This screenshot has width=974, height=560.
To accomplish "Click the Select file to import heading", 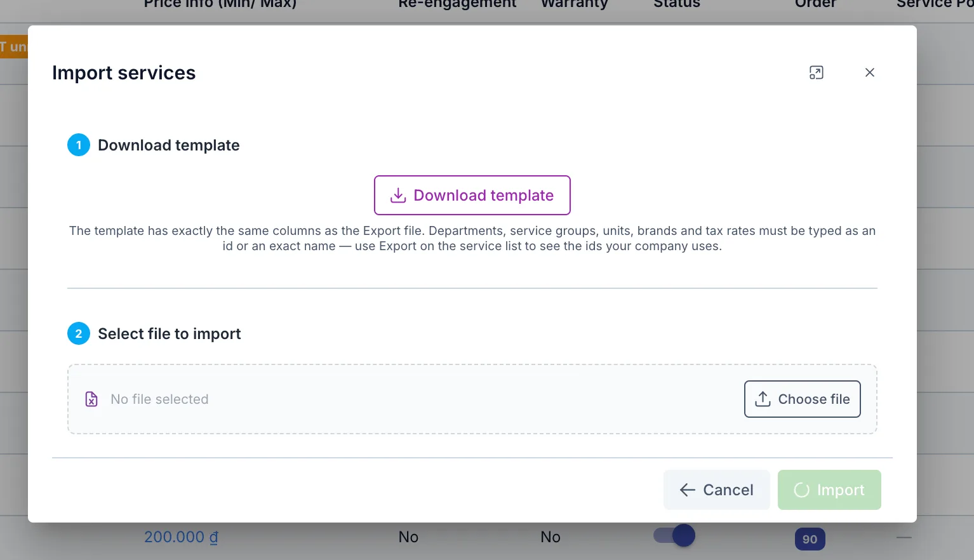I will point(170,334).
